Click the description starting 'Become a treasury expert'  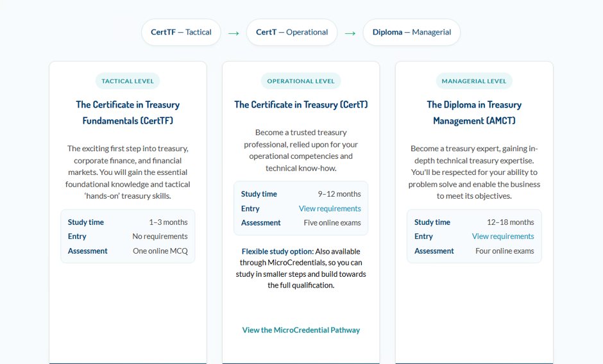point(474,172)
